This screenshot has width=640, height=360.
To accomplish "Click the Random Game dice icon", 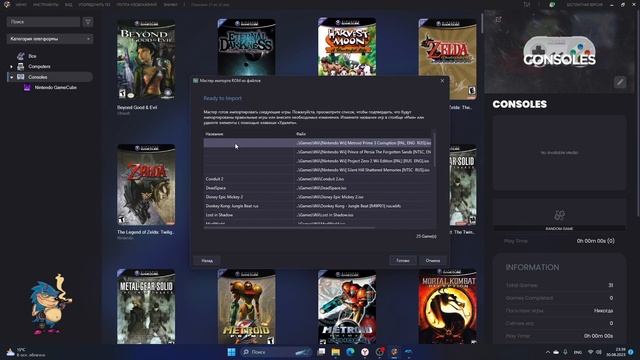I will [x=559, y=215].
